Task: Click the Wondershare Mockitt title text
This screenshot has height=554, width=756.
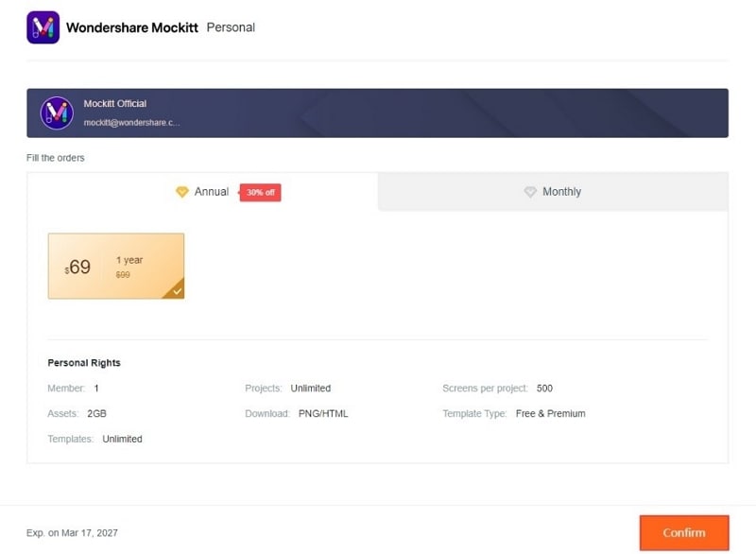Action: coord(132,27)
